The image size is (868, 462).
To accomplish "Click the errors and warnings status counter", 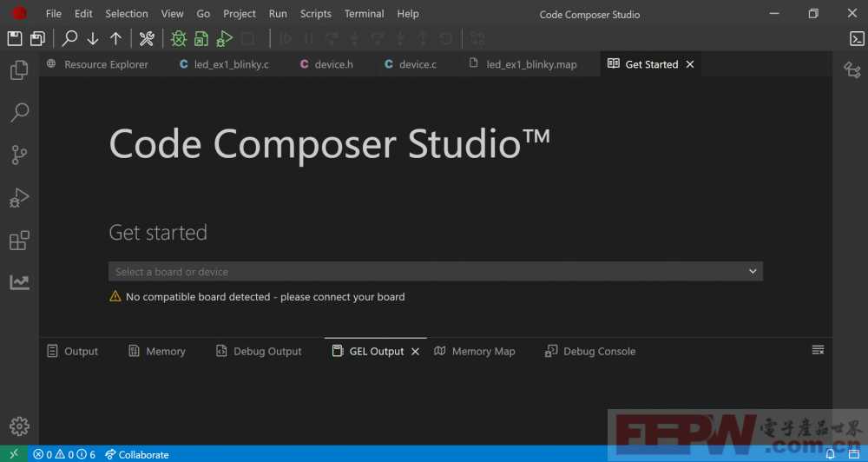I will tap(64, 454).
